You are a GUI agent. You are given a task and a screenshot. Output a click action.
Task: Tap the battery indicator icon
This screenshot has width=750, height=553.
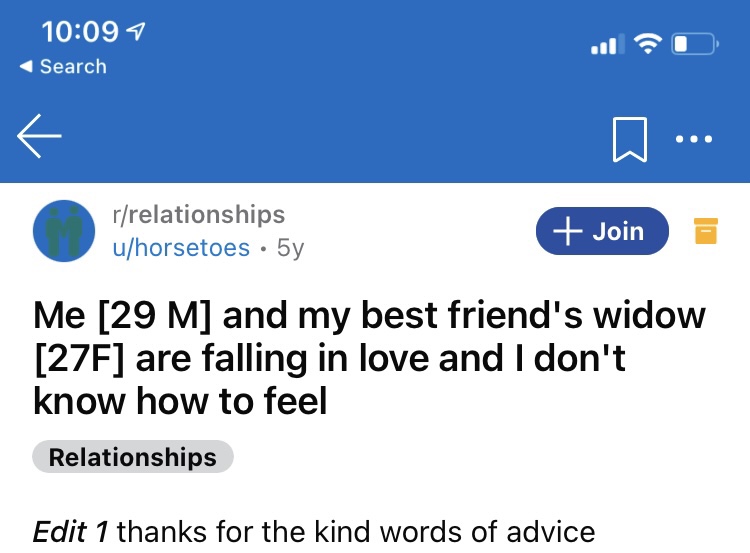click(695, 45)
